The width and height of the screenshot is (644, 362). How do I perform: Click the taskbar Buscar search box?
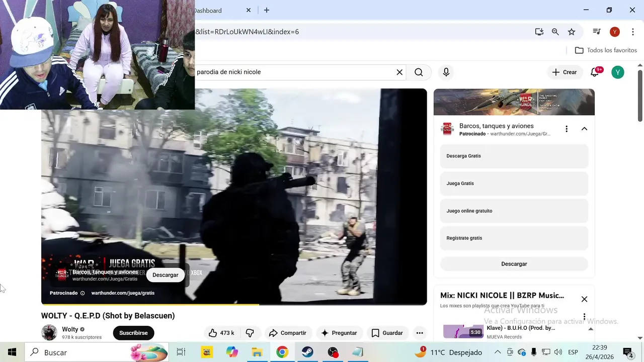[x=97, y=352]
